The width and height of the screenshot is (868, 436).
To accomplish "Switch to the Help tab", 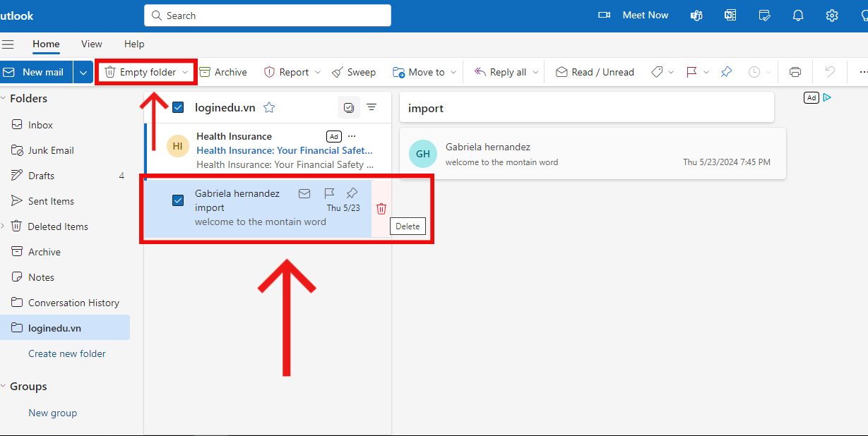I will [x=134, y=44].
